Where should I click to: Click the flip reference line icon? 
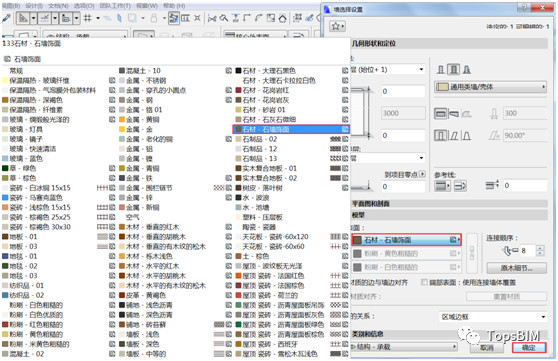point(460,185)
